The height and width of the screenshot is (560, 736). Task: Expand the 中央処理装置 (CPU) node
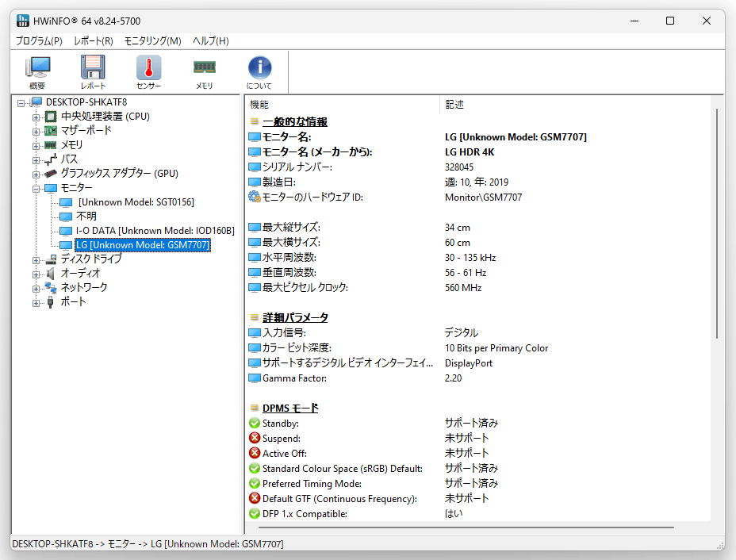click(x=36, y=117)
